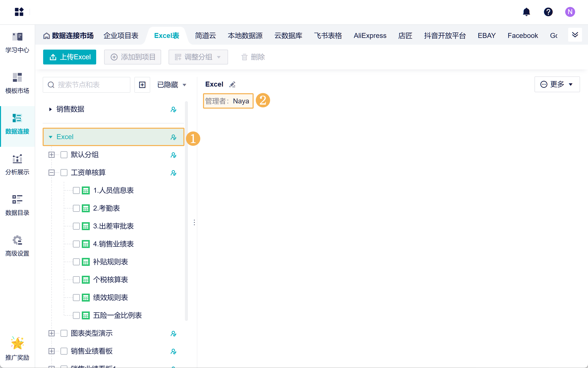Open the 更多 dropdown

click(557, 85)
